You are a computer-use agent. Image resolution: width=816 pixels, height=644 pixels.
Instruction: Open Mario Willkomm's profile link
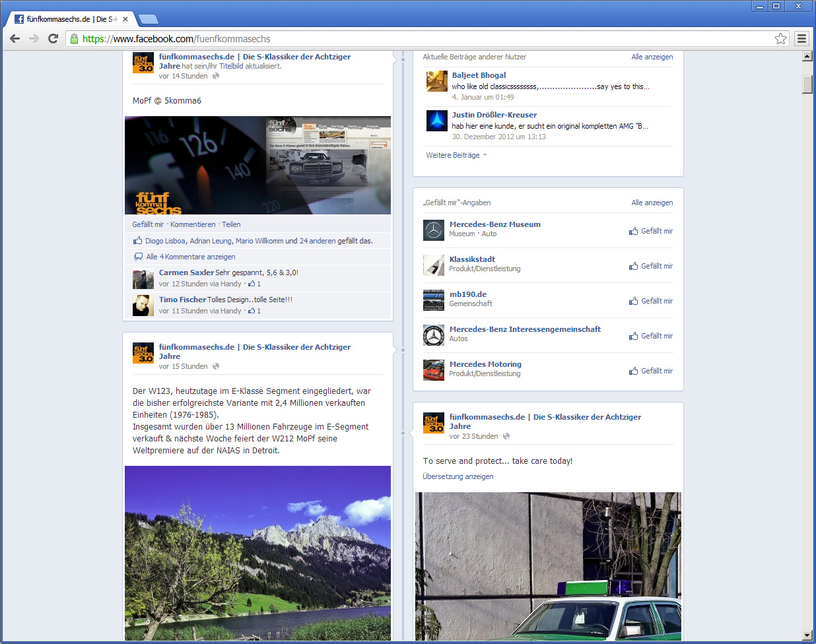[259, 241]
